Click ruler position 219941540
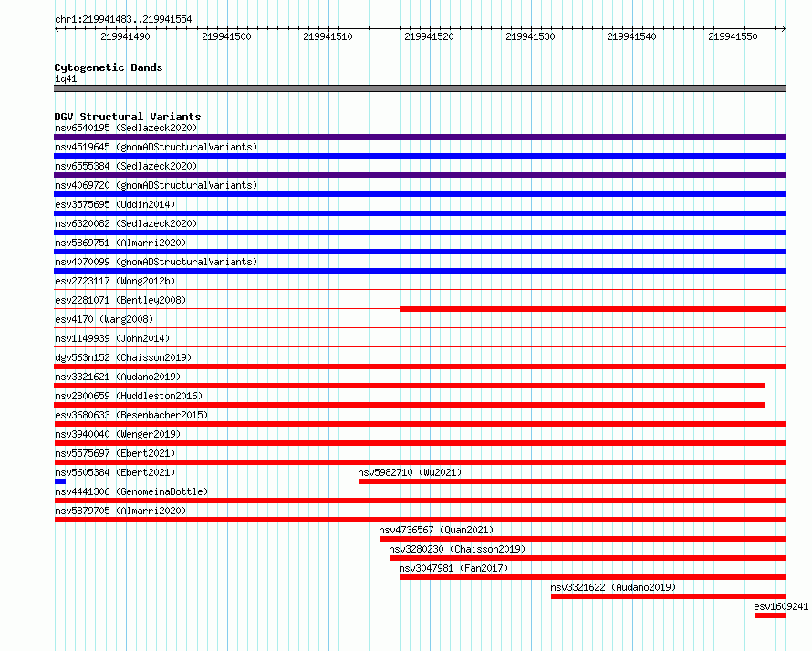812x651 pixels. (x=631, y=36)
